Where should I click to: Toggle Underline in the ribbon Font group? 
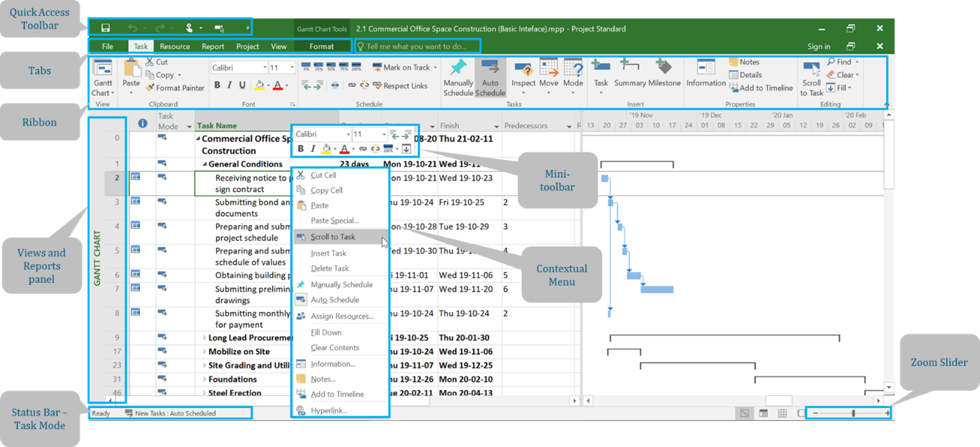coord(242,85)
